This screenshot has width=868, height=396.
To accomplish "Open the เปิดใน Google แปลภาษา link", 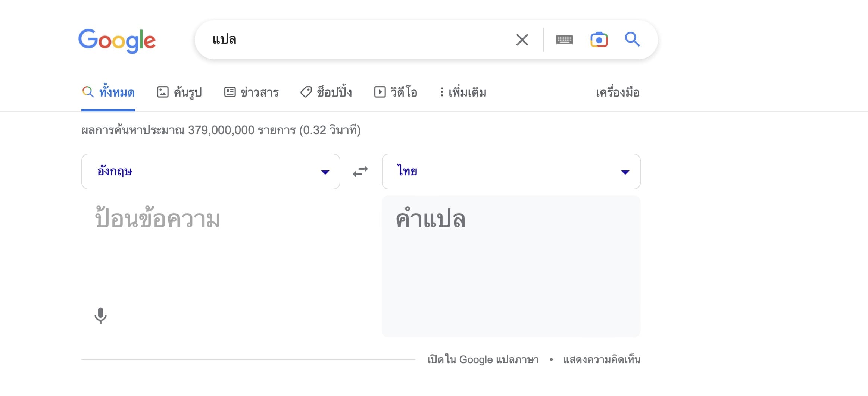I will [x=483, y=359].
